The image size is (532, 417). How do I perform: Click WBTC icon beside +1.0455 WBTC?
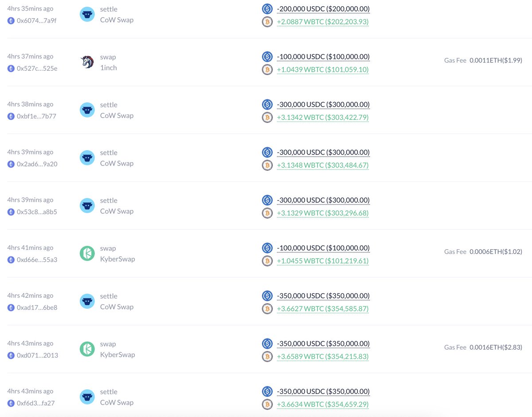point(267,261)
